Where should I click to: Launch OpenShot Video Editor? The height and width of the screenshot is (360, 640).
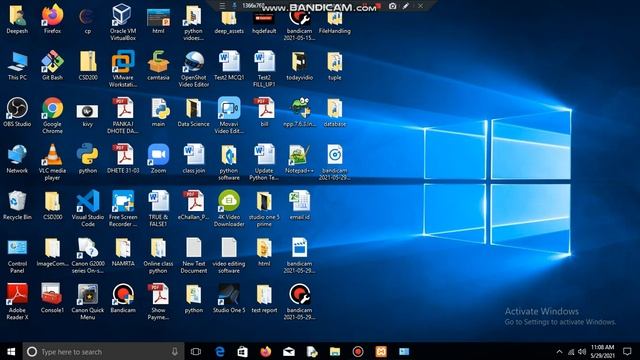coord(193,68)
